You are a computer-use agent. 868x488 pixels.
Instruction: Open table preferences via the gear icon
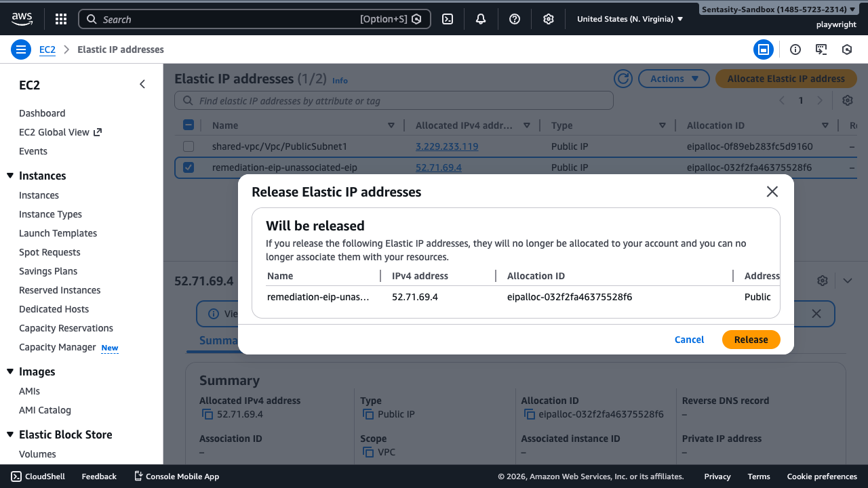pyautogui.click(x=847, y=100)
